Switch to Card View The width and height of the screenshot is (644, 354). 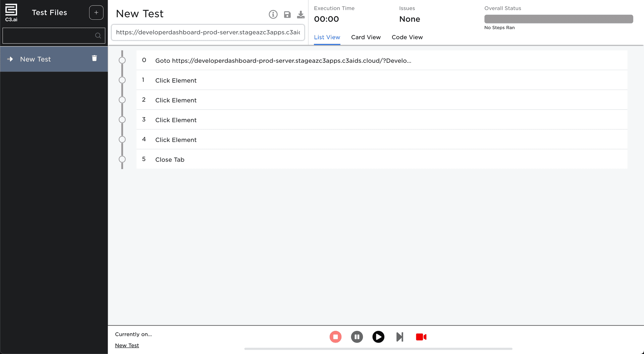366,37
